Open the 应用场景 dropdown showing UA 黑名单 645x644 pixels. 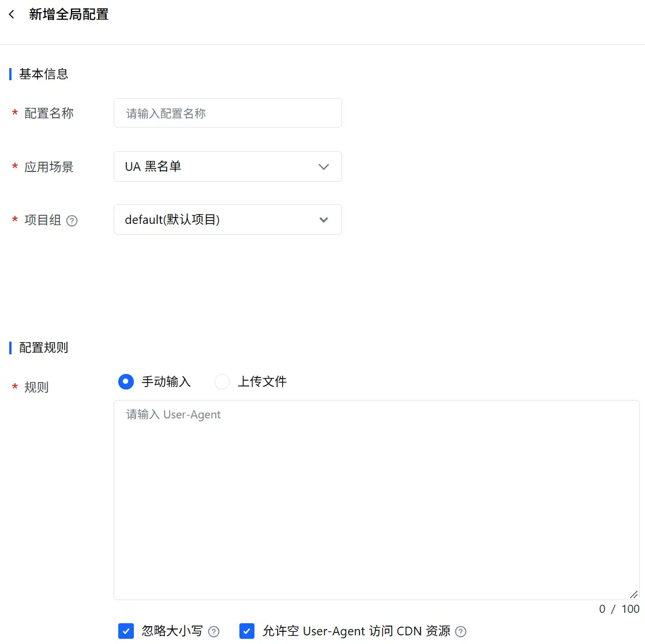(227, 166)
